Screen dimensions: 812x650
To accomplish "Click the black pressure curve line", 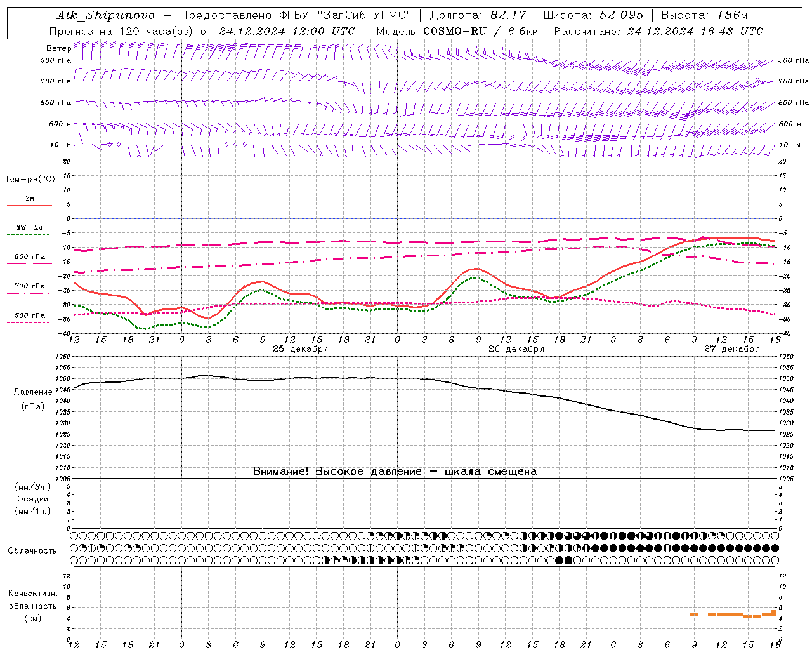I will point(425,380).
